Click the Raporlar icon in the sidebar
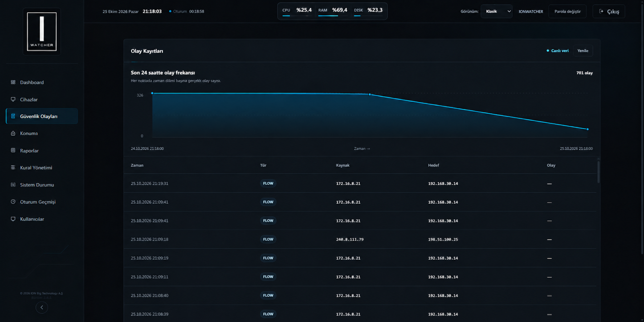The width and height of the screenshot is (644, 322). coord(13,150)
